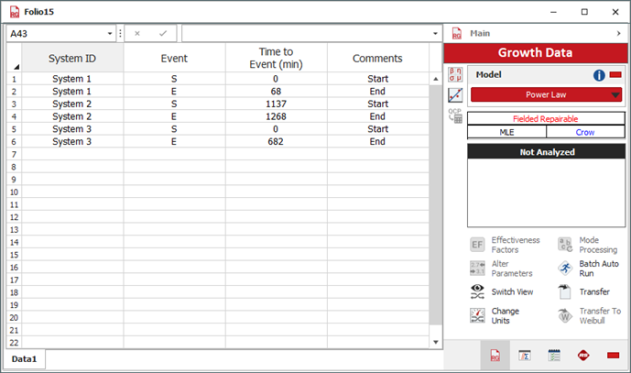Click the red bar icon at bottom right

pyautogui.click(x=613, y=355)
